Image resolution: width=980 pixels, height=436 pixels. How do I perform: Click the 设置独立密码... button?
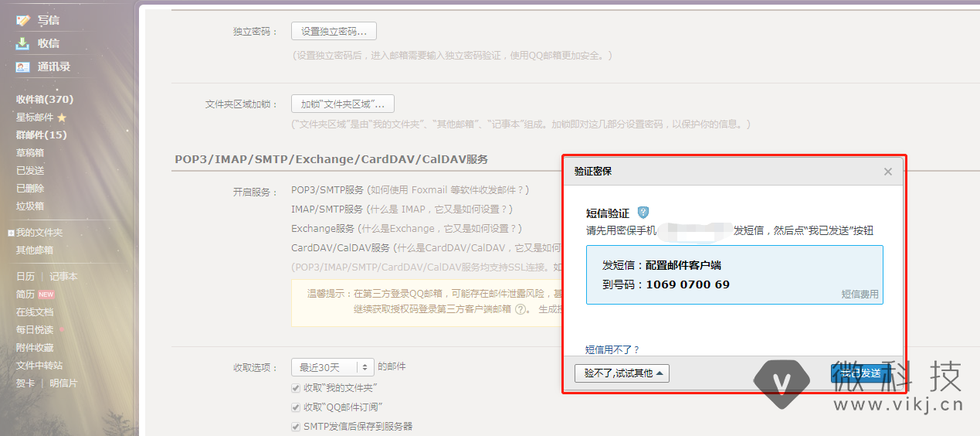[x=334, y=32]
